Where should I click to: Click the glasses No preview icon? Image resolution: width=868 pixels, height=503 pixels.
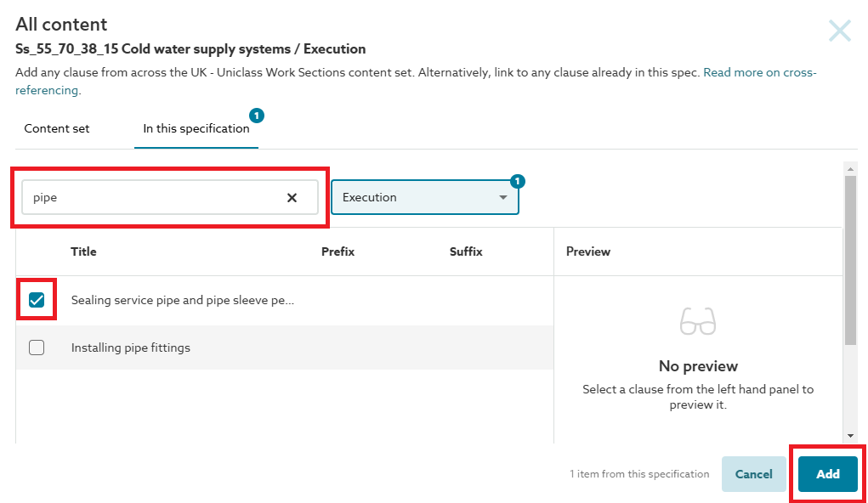(x=697, y=322)
